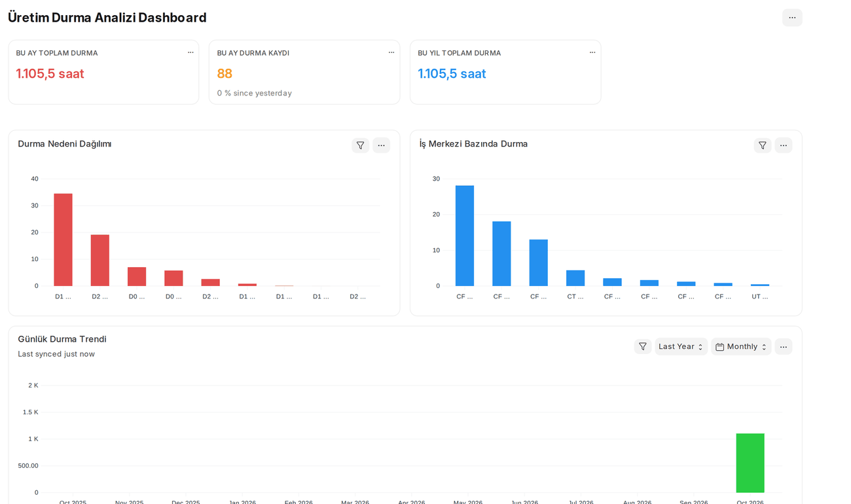Viewport: 851px width, 504px height.
Task: Click the '0 % since yesterday' text
Action: click(255, 93)
